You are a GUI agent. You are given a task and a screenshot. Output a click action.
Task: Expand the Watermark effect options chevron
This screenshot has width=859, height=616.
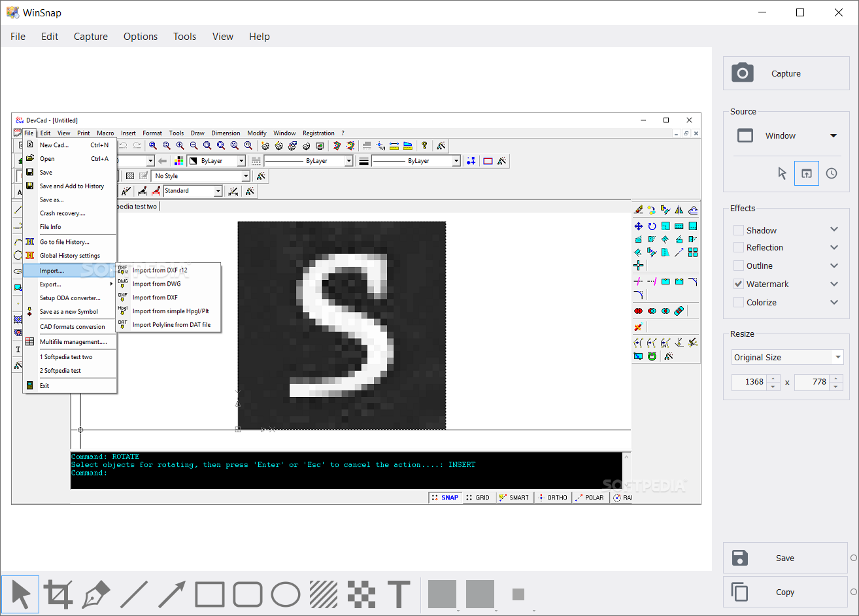(x=834, y=284)
